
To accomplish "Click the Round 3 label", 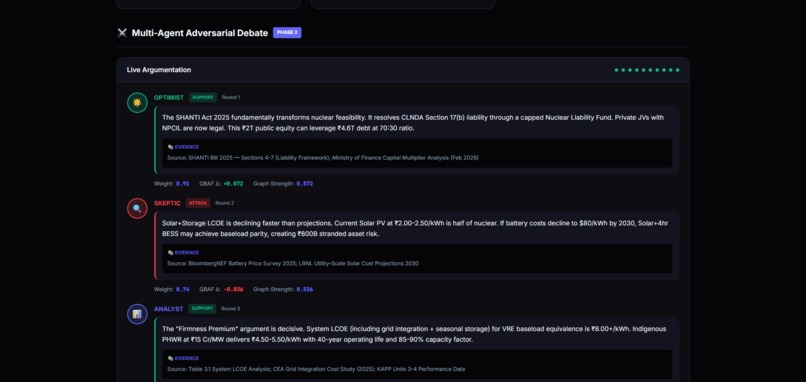I will [230, 308].
